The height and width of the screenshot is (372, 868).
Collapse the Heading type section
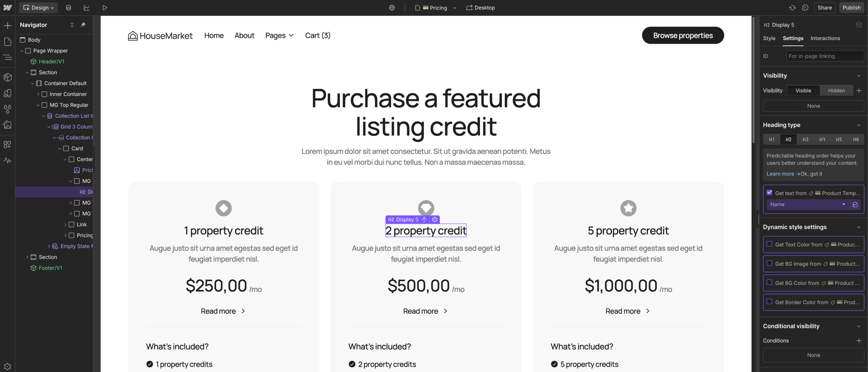tap(859, 125)
